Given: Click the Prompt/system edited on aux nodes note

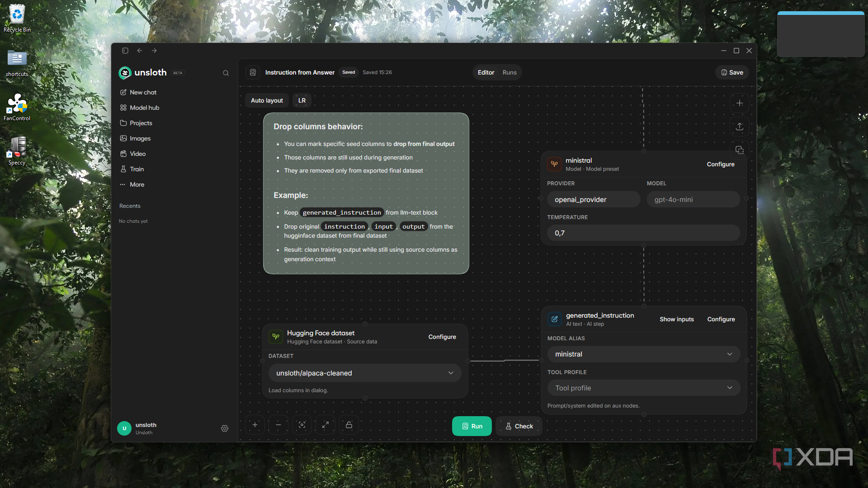Looking at the screenshot, I should [x=593, y=406].
